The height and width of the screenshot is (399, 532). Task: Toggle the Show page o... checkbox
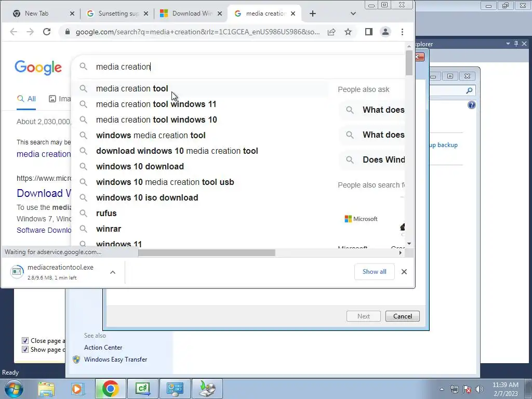point(25,350)
